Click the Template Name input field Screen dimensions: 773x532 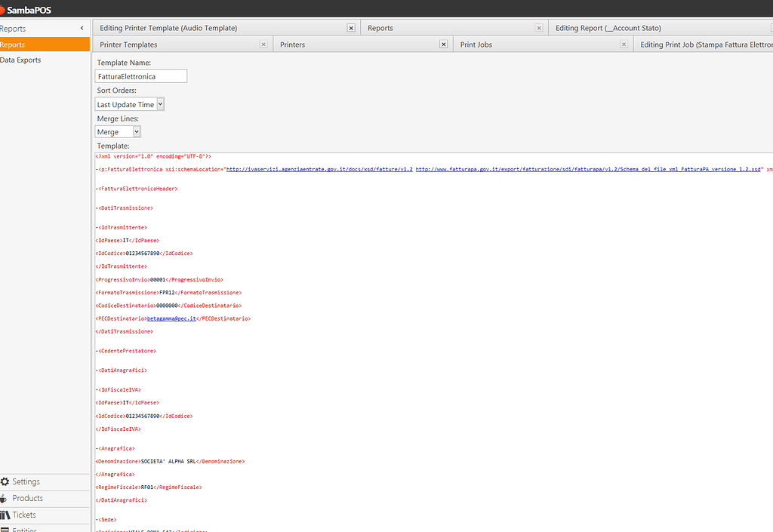click(141, 76)
